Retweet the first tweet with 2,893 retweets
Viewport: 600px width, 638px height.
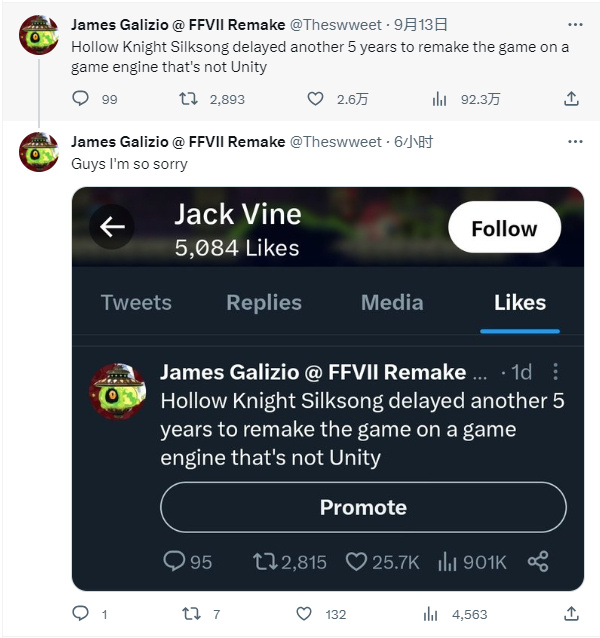(187, 99)
